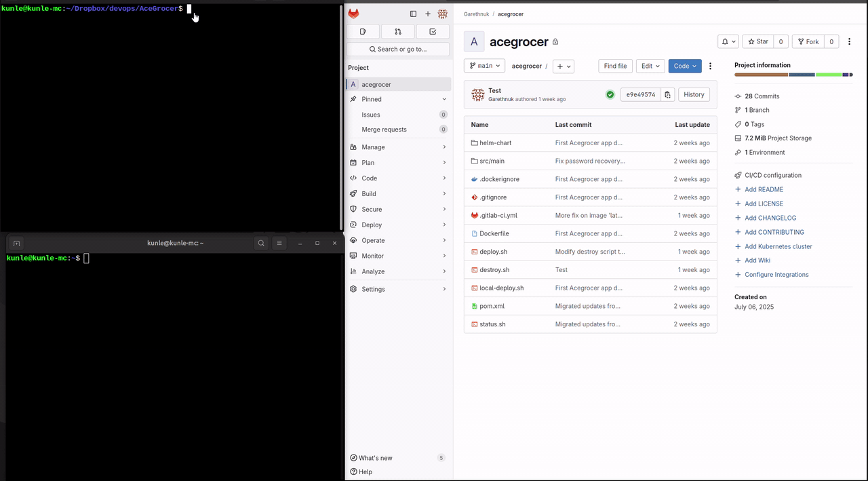Click the Find file button
This screenshot has width=868, height=481.
pyautogui.click(x=615, y=66)
